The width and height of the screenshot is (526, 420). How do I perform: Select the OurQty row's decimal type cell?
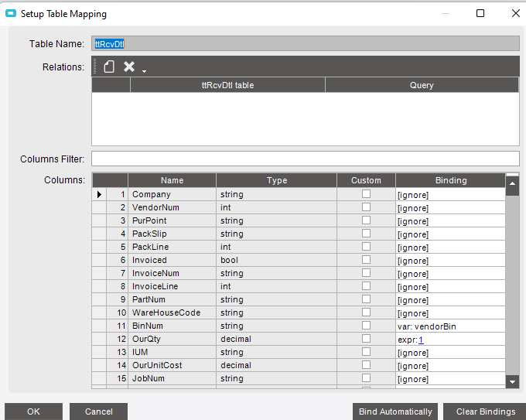[276, 339]
